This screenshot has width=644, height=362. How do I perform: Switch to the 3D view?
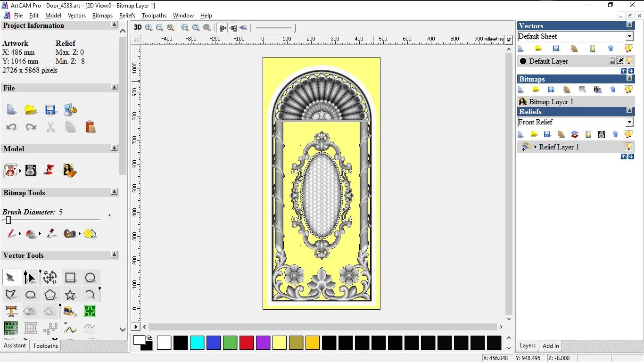[x=138, y=27]
